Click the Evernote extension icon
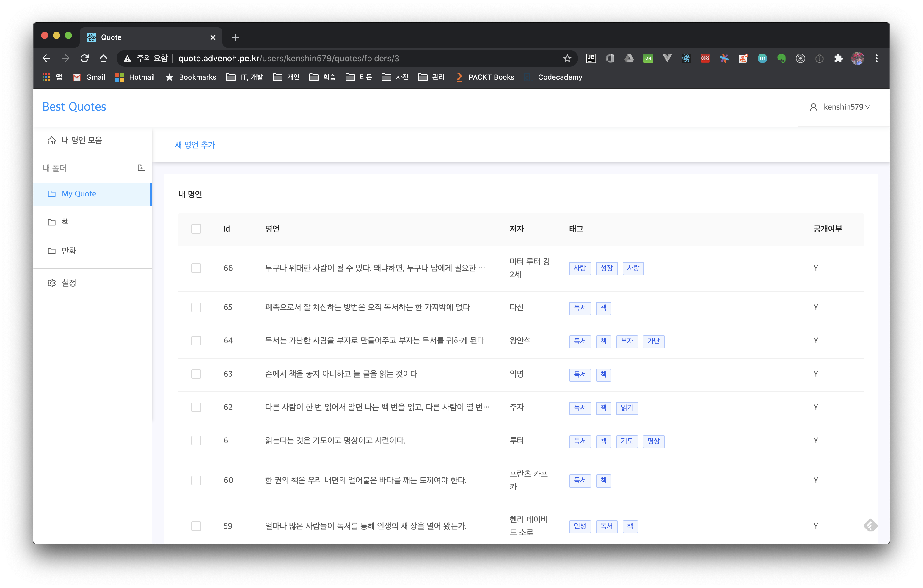The height and width of the screenshot is (588, 923). pyautogui.click(x=781, y=58)
